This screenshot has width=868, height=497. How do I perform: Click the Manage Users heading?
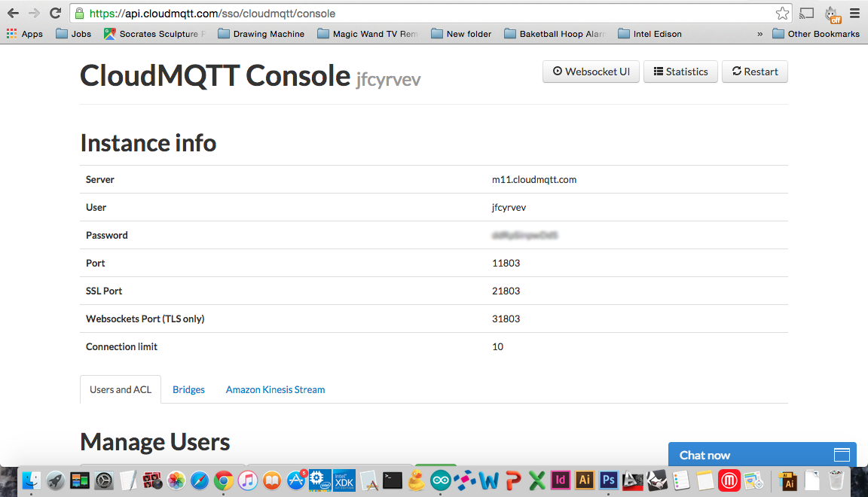point(155,442)
